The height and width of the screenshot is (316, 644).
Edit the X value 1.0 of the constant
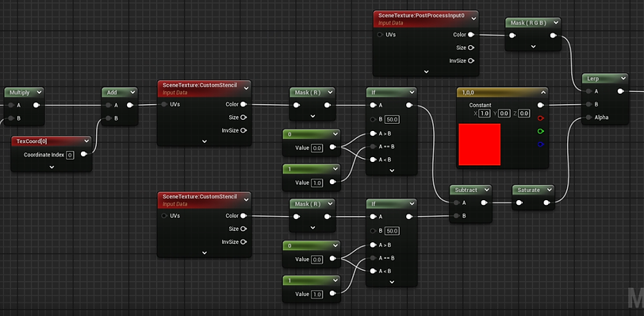[485, 113]
